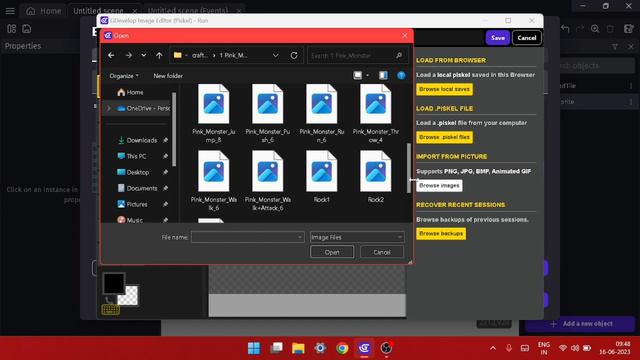Select Pink_Monster_Walk+Attack_6 image file

click(x=267, y=180)
